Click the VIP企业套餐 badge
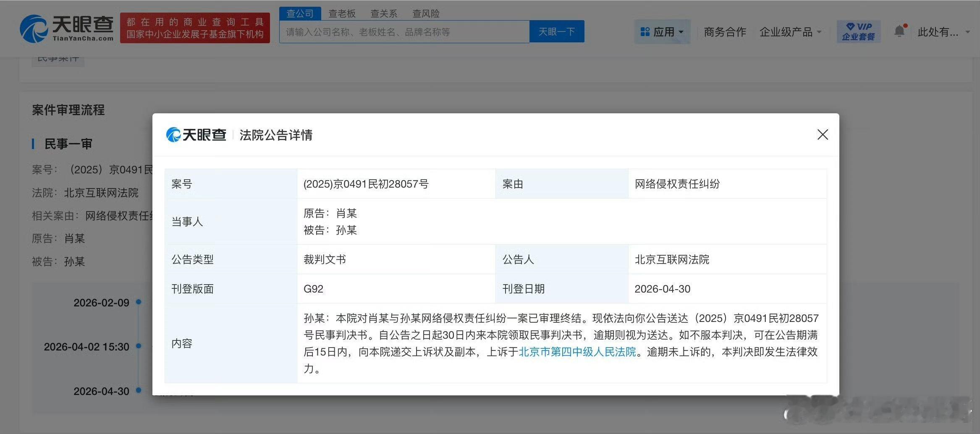Image resolution: width=980 pixels, height=434 pixels. [859, 31]
